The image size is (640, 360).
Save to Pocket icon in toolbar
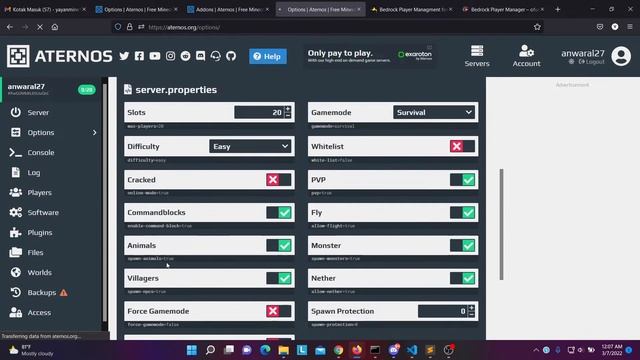(x=600, y=27)
